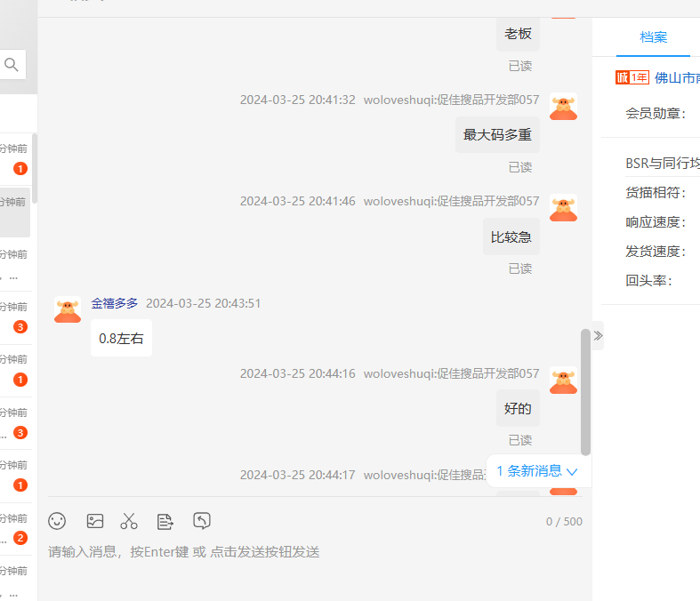This screenshot has height=601, width=700.
Task: Click the chat message area scrollbar
Action: tap(585, 391)
